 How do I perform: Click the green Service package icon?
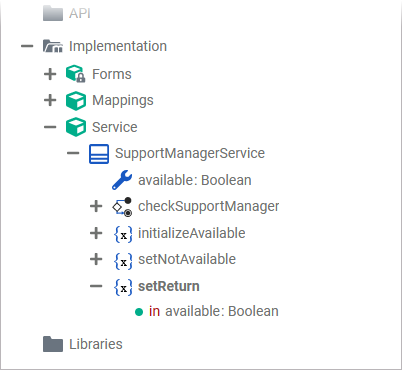tap(76, 127)
